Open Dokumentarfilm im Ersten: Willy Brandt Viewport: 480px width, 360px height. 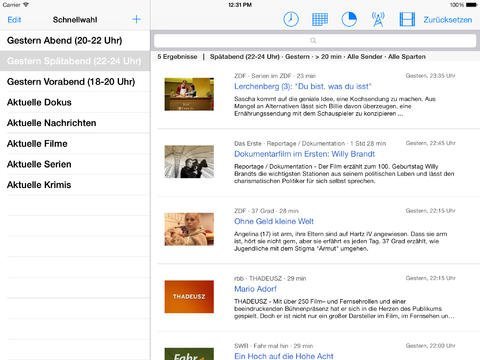pyautogui.click(x=304, y=154)
